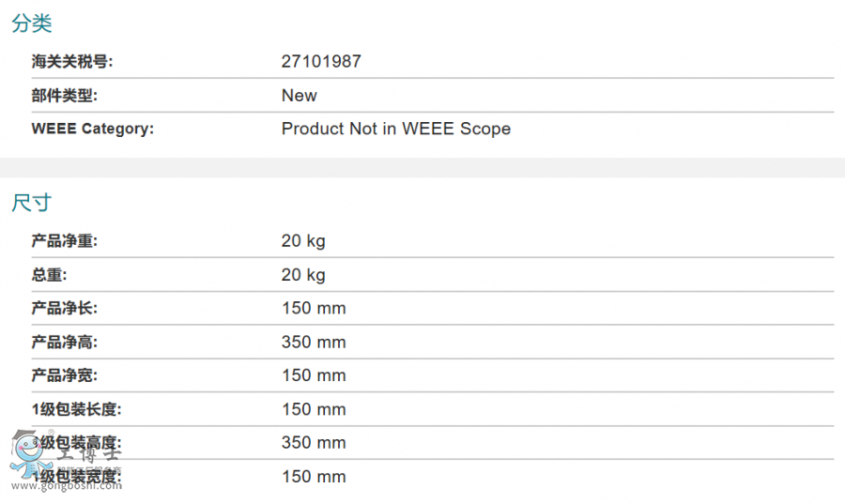Click the 1级包装长度 label
This screenshot has height=504, width=845.
pos(77,410)
